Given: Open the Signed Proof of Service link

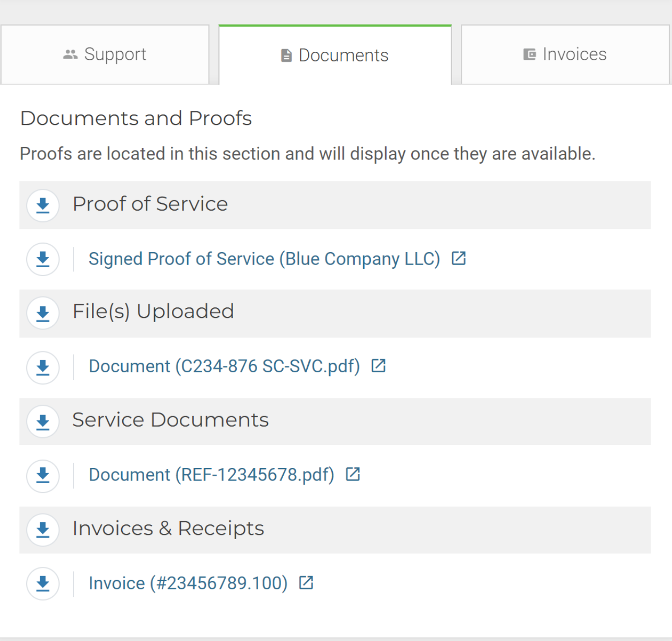Looking at the screenshot, I should point(264,259).
